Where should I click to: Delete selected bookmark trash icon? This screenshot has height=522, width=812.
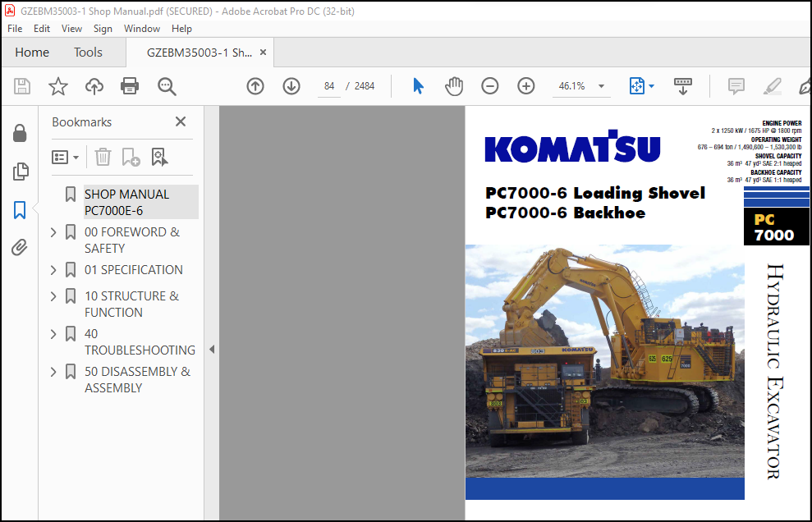pyautogui.click(x=103, y=157)
